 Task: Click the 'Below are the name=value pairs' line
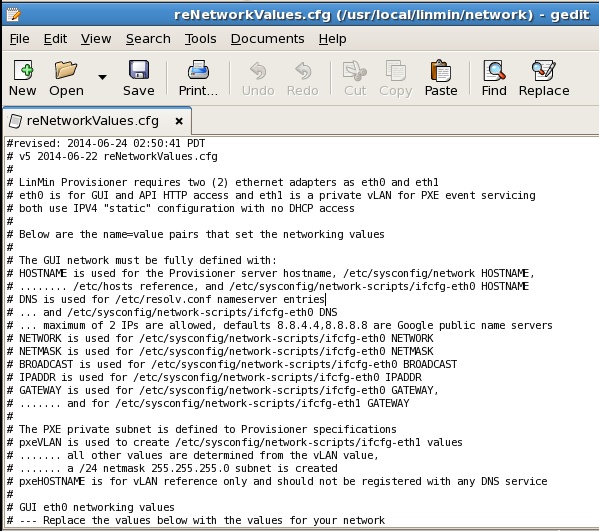(196, 234)
